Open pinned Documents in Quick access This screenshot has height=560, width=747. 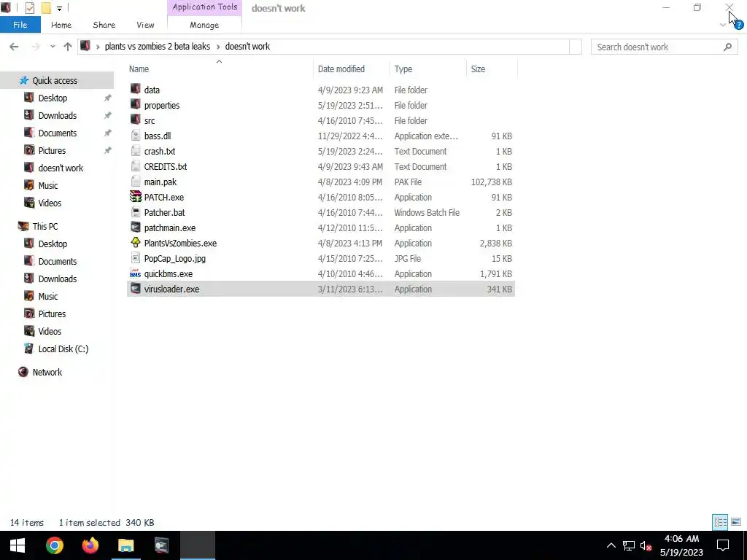[57, 133]
